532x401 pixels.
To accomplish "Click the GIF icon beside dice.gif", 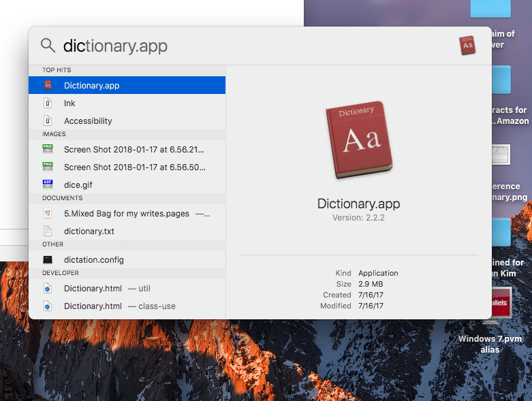I will [x=48, y=184].
